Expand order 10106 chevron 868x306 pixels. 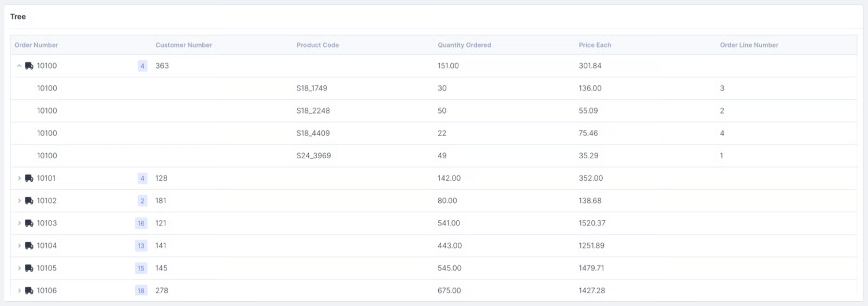tap(19, 291)
